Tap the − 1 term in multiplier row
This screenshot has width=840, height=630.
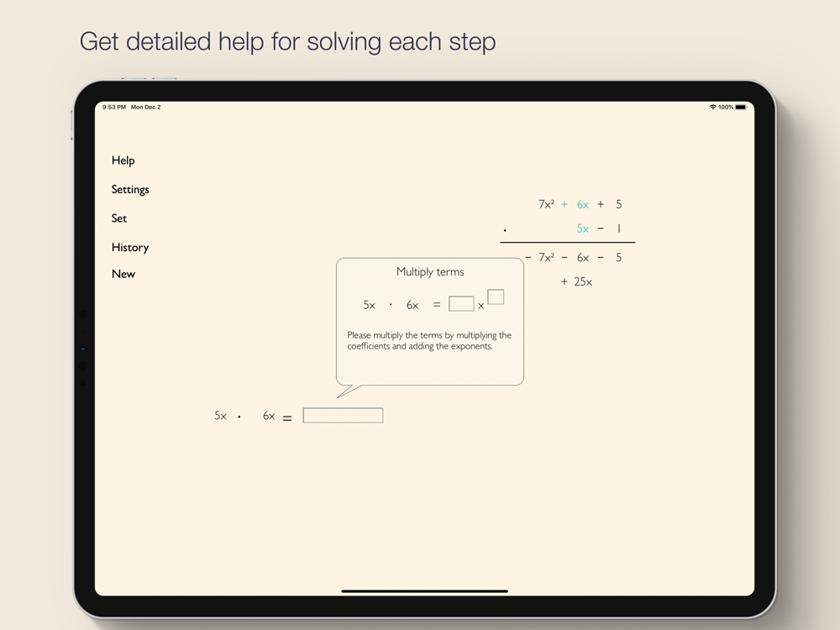coord(610,229)
